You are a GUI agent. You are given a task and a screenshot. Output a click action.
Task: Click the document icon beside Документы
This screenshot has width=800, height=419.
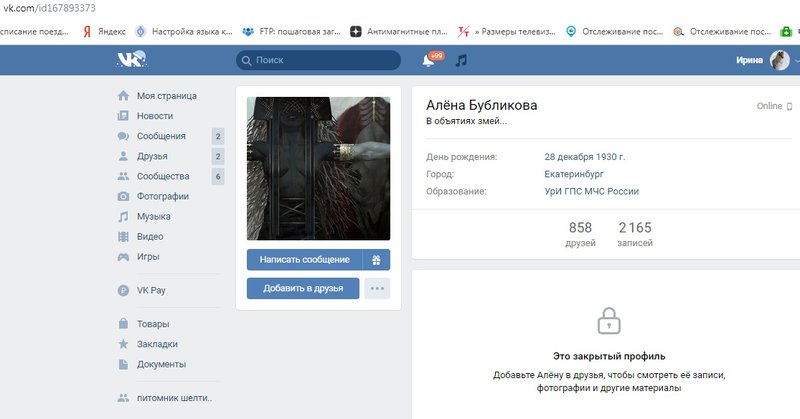click(123, 364)
